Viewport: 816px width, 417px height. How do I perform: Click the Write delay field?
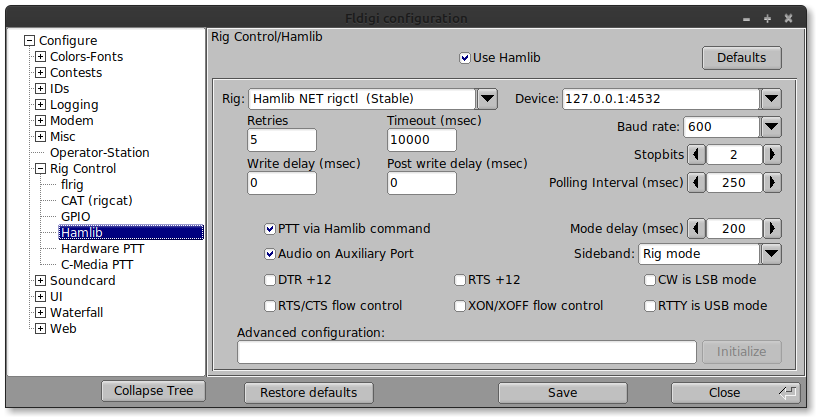[282, 183]
